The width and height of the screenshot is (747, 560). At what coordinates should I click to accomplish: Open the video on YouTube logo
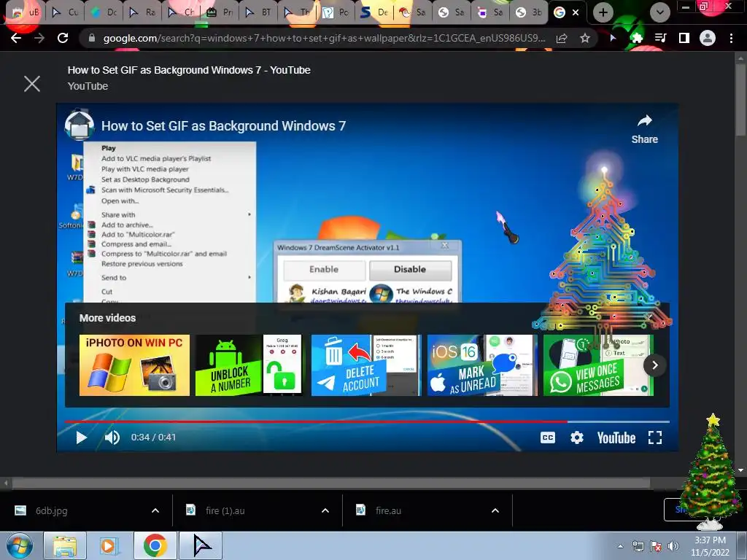(x=616, y=437)
